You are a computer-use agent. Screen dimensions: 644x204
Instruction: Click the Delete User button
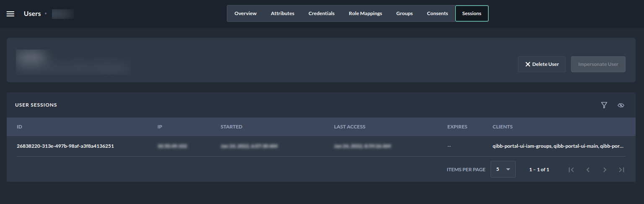point(542,64)
